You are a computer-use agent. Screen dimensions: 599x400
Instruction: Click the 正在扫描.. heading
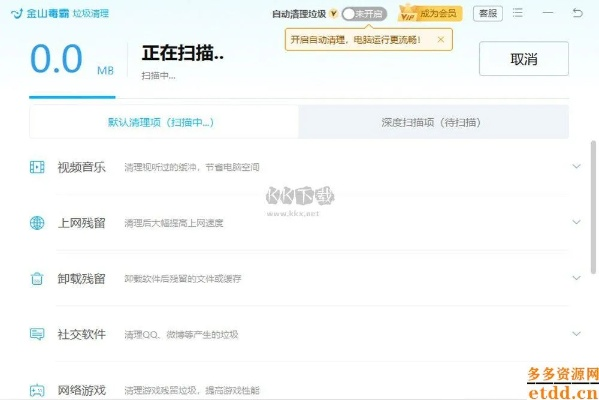(x=183, y=53)
